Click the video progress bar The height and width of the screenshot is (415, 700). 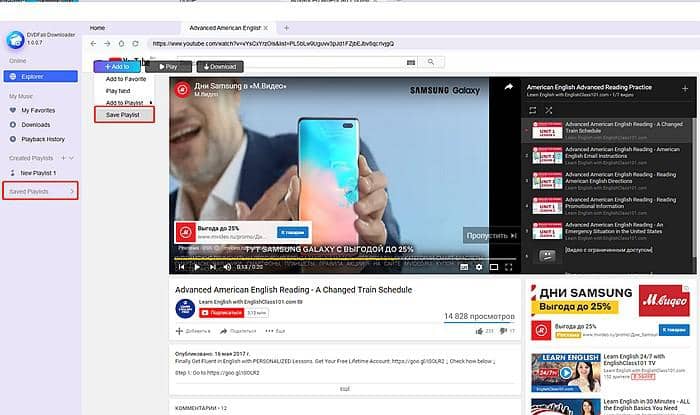[x=345, y=258]
